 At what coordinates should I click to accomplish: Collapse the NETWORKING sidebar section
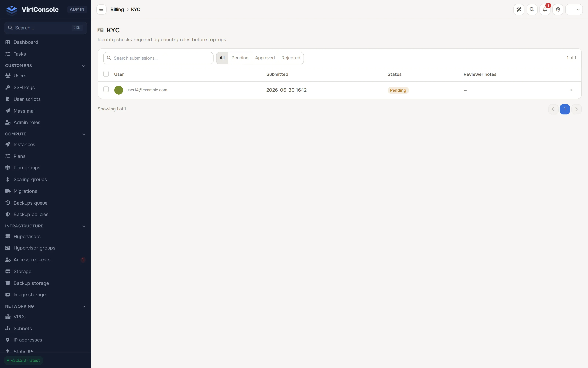coord(45,306)
